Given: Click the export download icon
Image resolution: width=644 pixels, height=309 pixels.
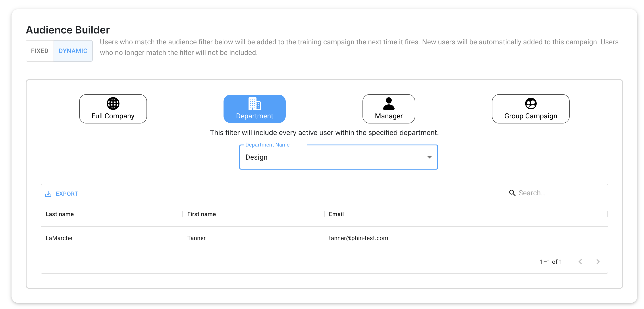Looking at the screenshot, I should click(x=48, y=194).
